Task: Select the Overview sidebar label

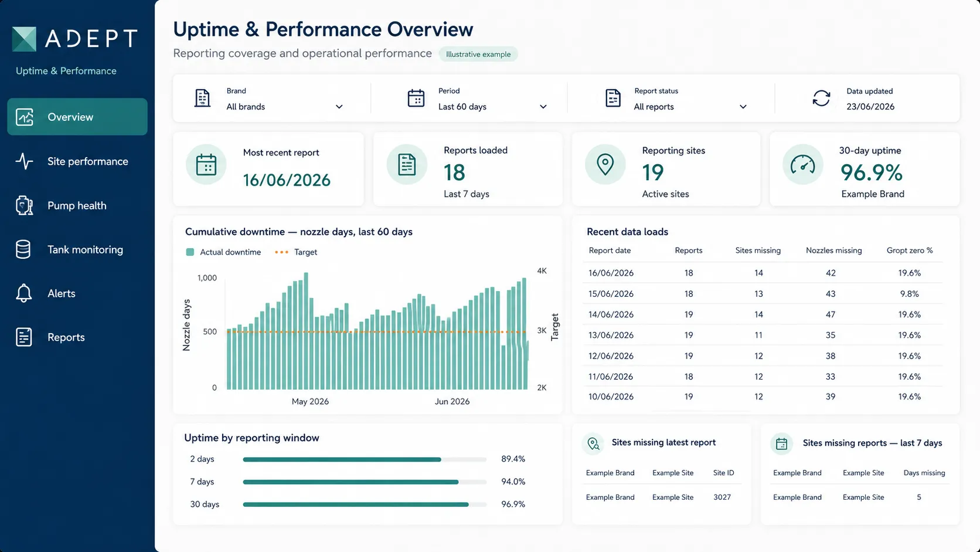Action: click(70, 117)
